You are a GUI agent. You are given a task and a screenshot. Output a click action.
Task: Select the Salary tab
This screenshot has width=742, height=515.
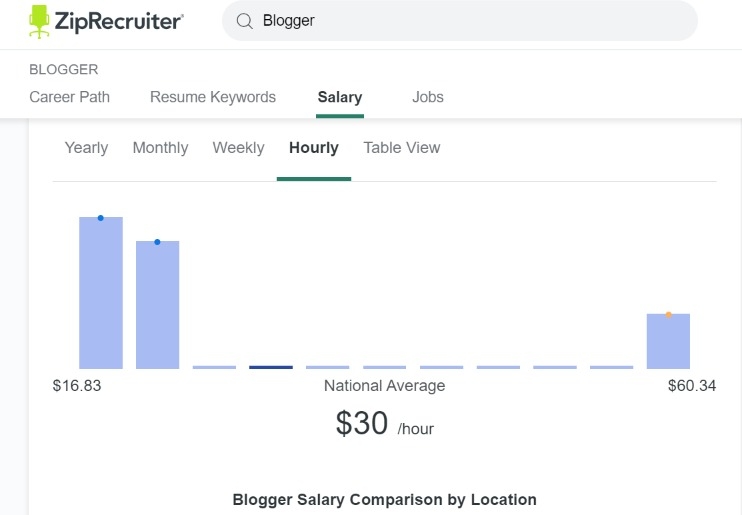(340, 97)
